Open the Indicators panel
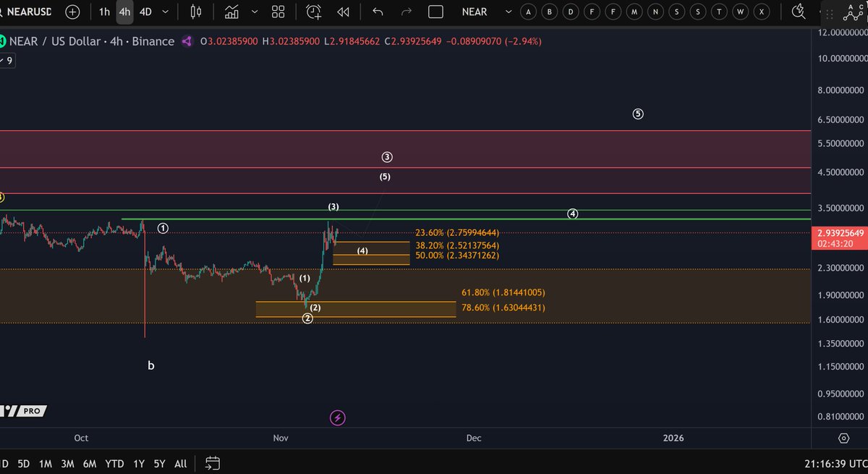 point(231,12)
